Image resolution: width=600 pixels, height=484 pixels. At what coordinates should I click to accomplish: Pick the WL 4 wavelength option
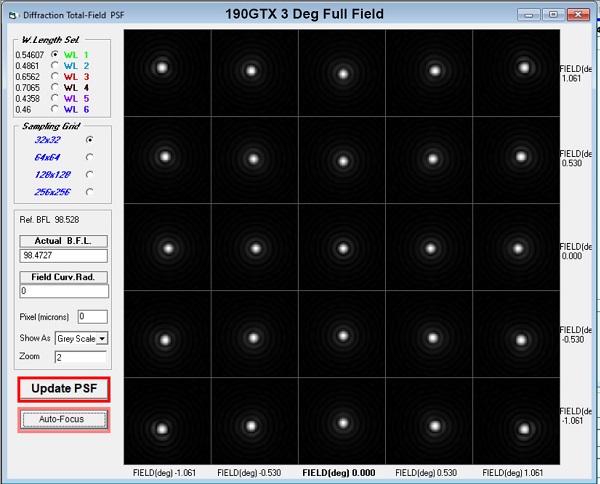click(x=54, y=87)
